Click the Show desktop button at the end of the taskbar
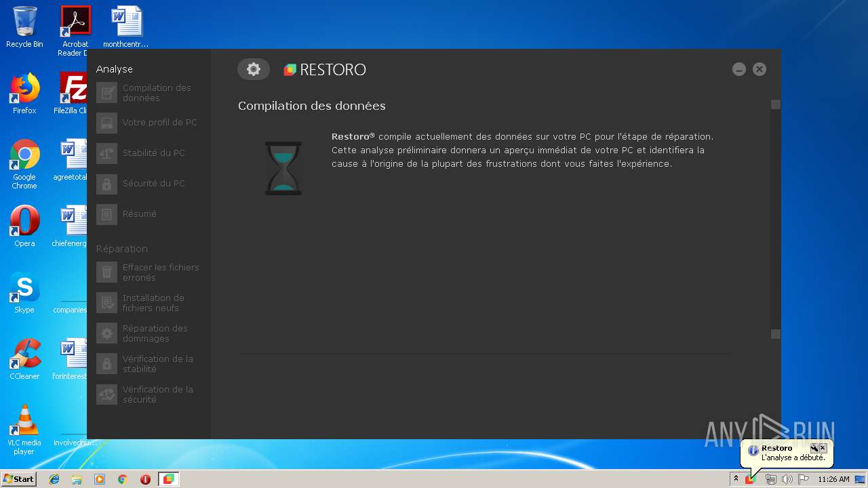Image resolution: width=868 pixels, height=488 pixels. click(861, 479)
